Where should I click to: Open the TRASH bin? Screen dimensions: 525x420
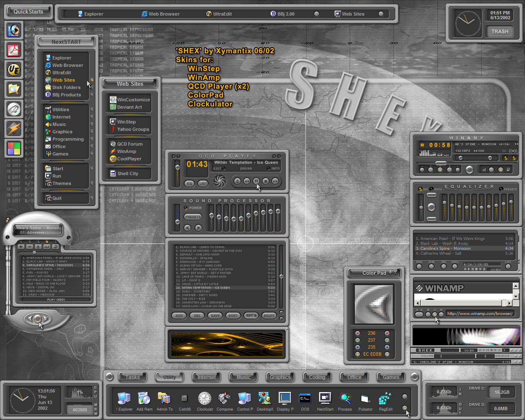click(500, 32)
